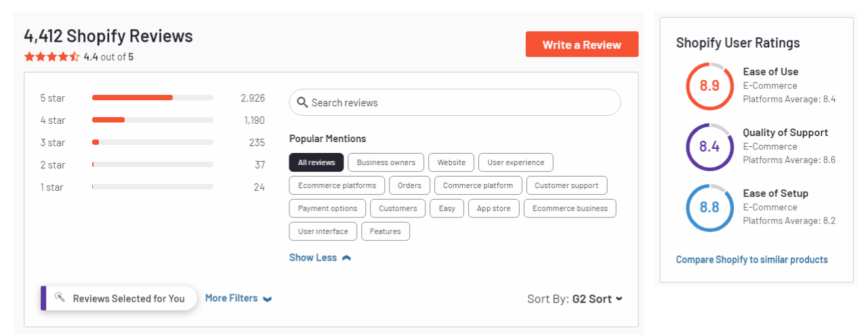Click the Popular Mentions label
The height and width of the screenshot is (335, 868).
tap(327, 139)
